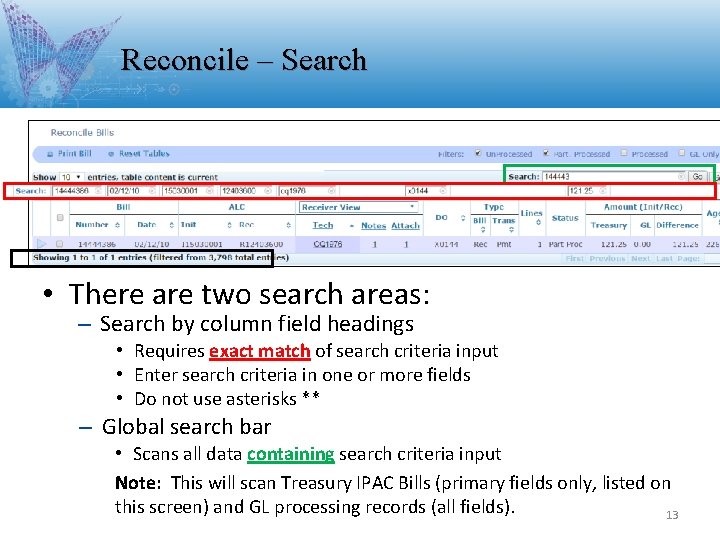Click the Reset Tables link
The image size is (720, 540).
click(x=144, y=154)
